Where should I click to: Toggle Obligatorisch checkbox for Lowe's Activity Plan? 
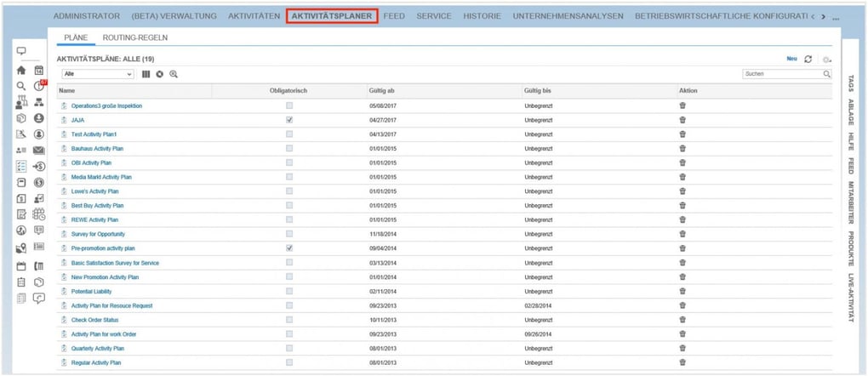[x=289, y=191]
